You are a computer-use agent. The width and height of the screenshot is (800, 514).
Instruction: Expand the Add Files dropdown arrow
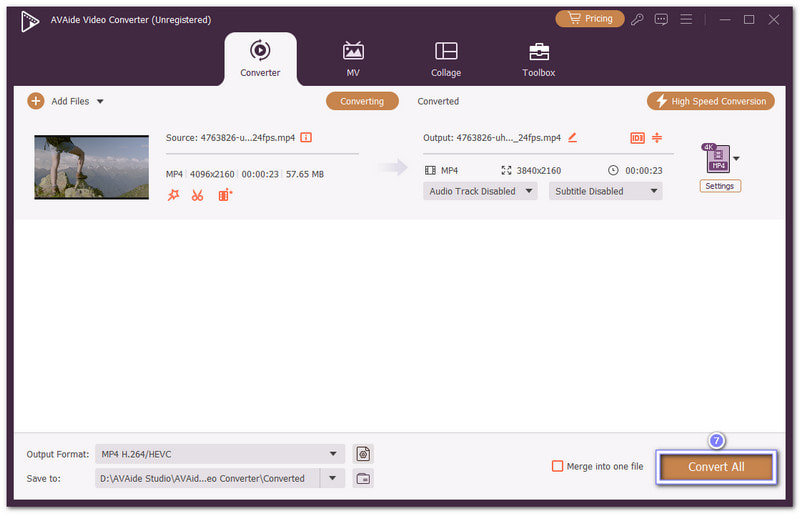(x=100, y=101)
